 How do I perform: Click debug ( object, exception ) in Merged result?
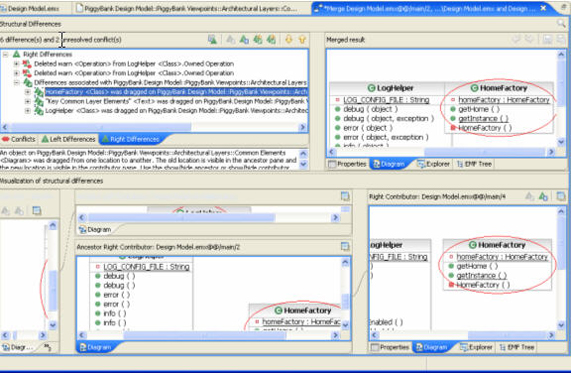click(x=389, y=119)
